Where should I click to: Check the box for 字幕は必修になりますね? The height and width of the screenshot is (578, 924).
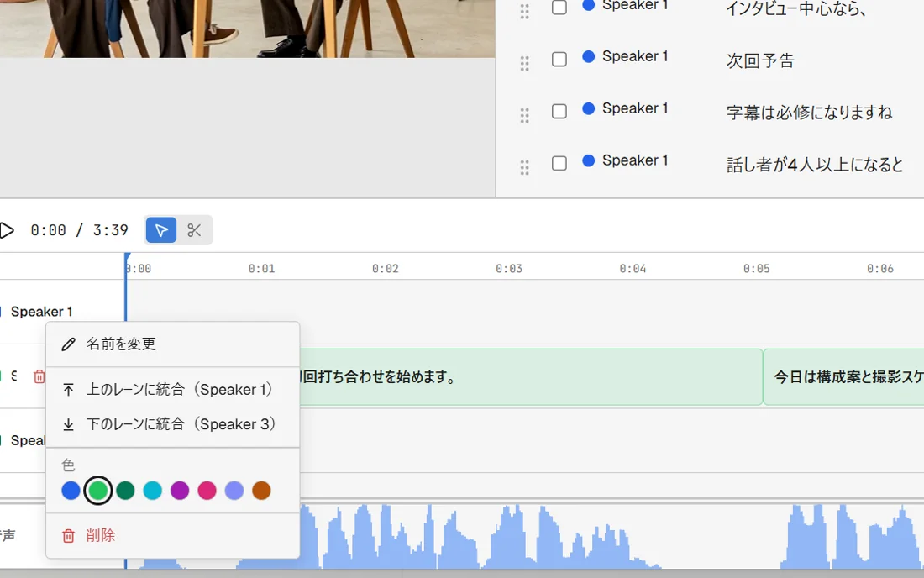point(559,112)
